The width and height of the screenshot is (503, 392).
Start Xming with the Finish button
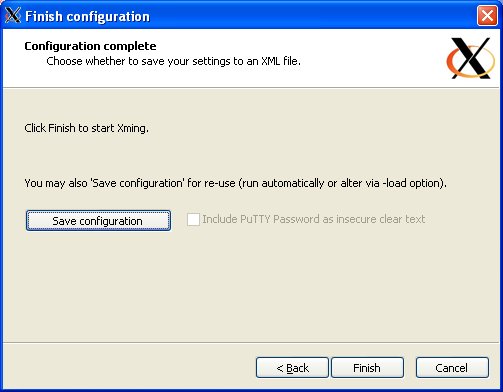pos(367,368)
